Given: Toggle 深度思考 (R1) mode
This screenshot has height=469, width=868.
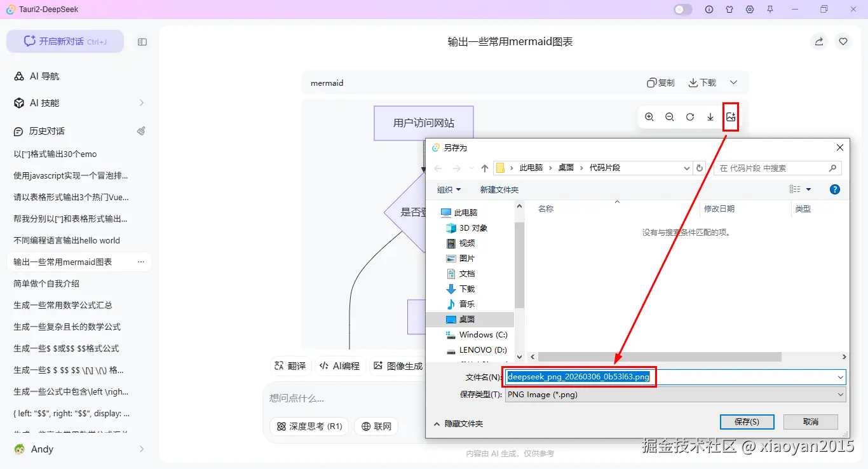Looking at the screenshot, I should [x=309, y=426].
